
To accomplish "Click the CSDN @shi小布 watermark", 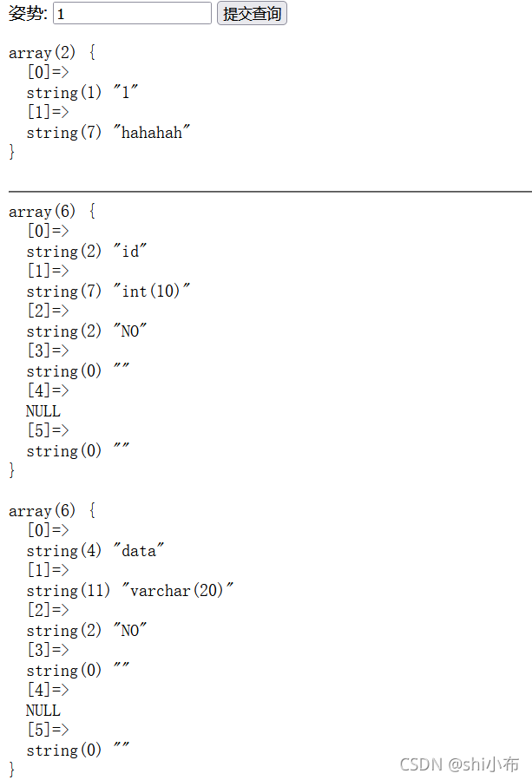I will coord(459,764).
